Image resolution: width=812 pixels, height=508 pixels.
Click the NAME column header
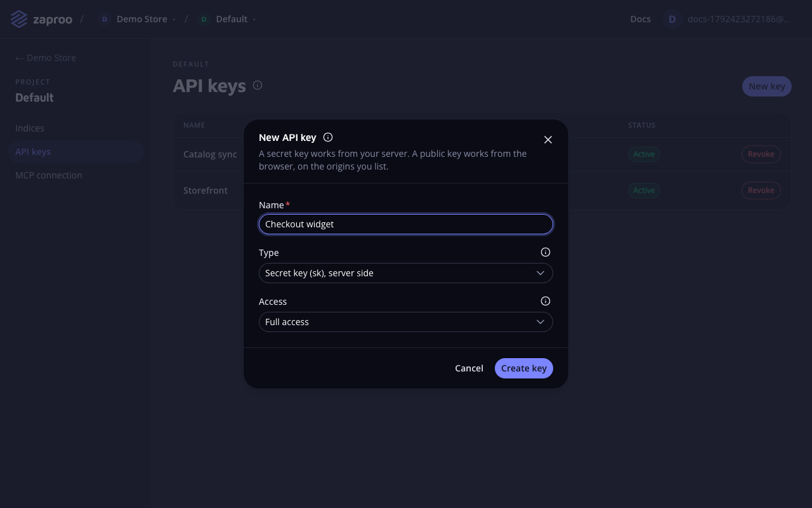tap(194, 125)
